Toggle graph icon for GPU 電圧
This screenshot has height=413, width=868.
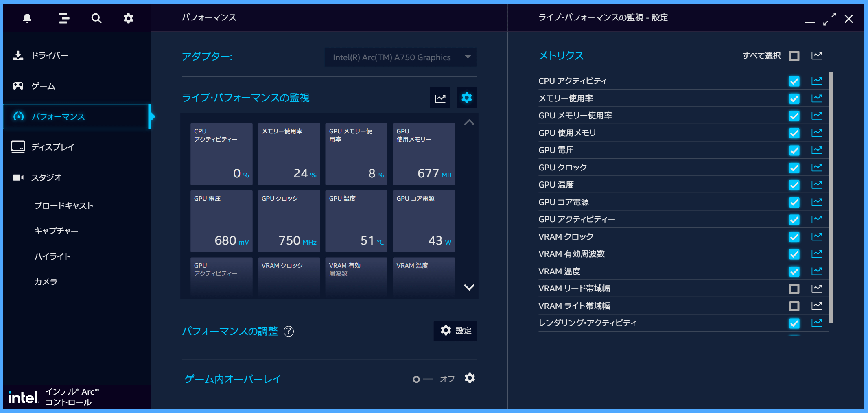click(817, 150)
